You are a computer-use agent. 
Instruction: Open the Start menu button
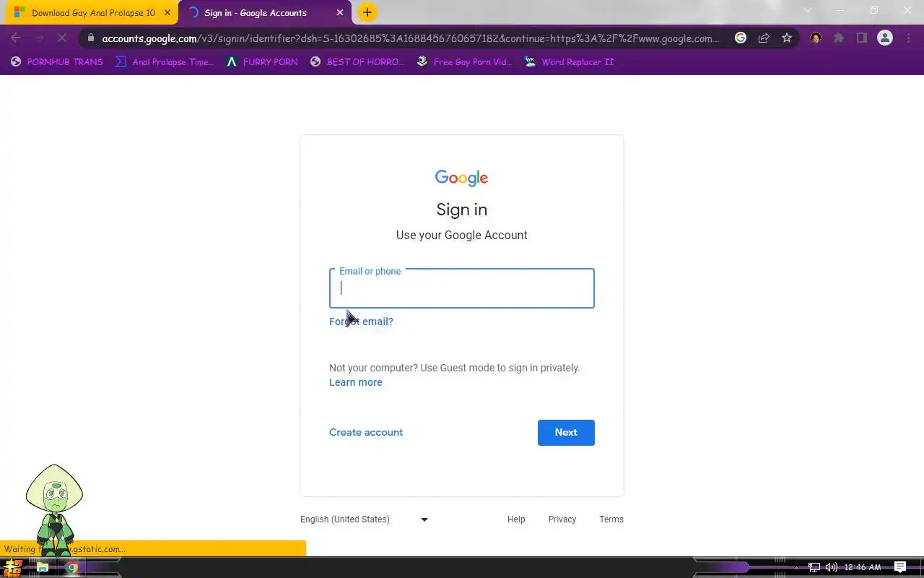point(14,567)
